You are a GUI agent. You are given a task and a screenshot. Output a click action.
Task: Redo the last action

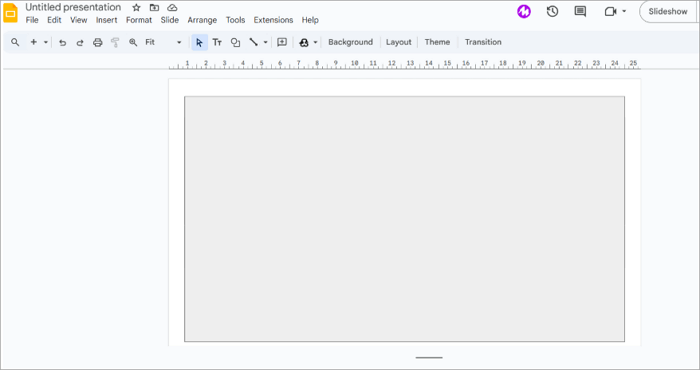80,42
